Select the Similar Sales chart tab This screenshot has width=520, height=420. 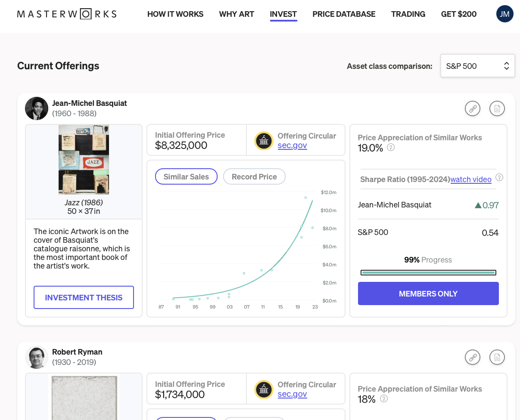pos(186,176)
